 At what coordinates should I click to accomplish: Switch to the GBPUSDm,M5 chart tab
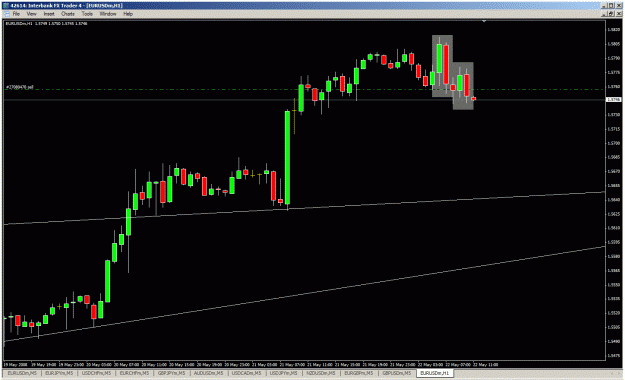397,373
